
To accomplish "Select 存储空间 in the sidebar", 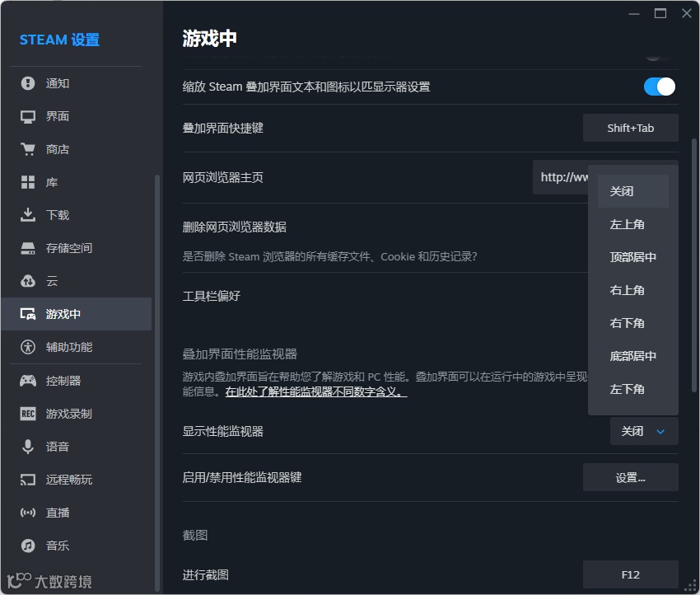I will (x=77, y=248).
